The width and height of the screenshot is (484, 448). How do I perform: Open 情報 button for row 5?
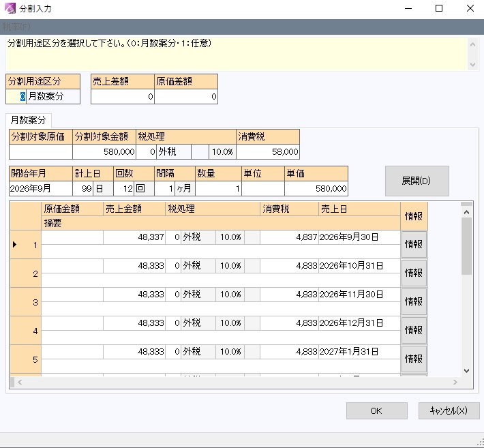(x=414, y=359)
